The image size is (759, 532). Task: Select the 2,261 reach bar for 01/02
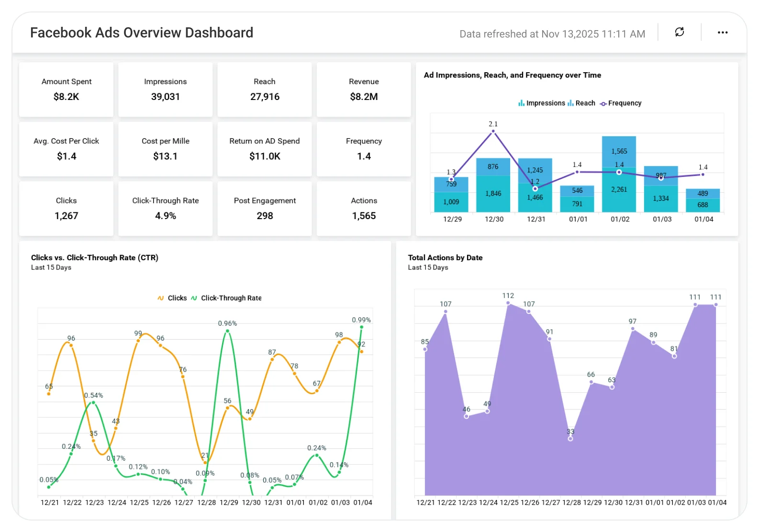(x=619, y=190)
